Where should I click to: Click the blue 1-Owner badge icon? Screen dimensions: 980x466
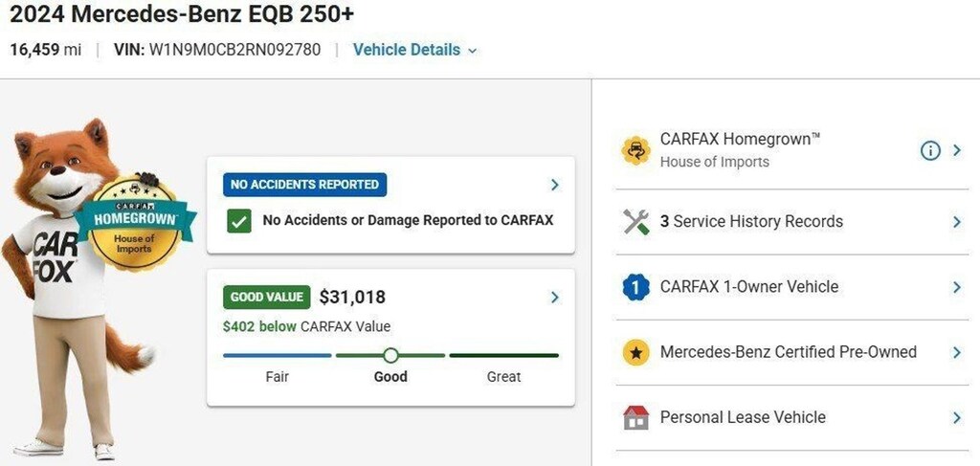(635, 287)
